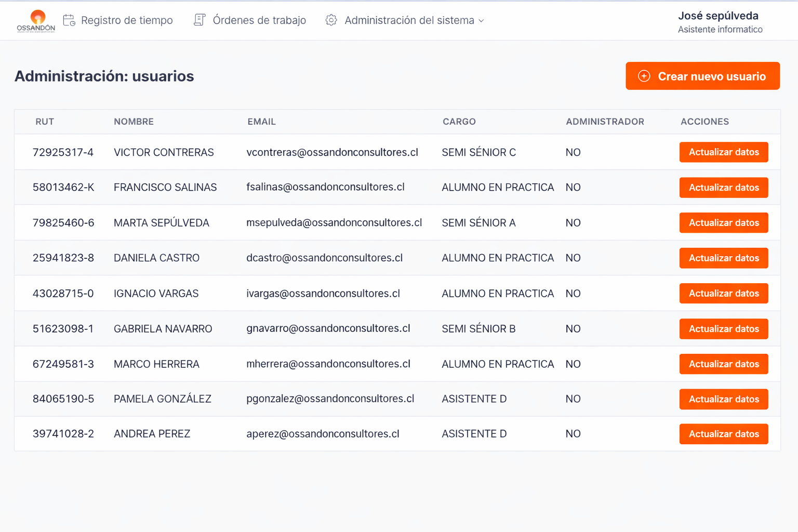Click email fsalinas@ossandonconsultores.cl
Image resolution: width=798 pixels, height=532 pixels.
(x=325, y=187)
